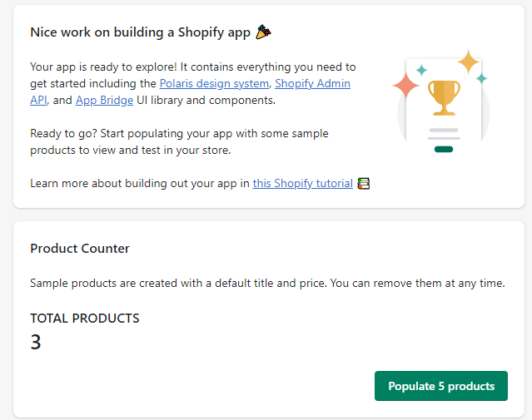Click the orange sparkle left of the trophy
The image size is (532, 420).
[x=405, y=84]
